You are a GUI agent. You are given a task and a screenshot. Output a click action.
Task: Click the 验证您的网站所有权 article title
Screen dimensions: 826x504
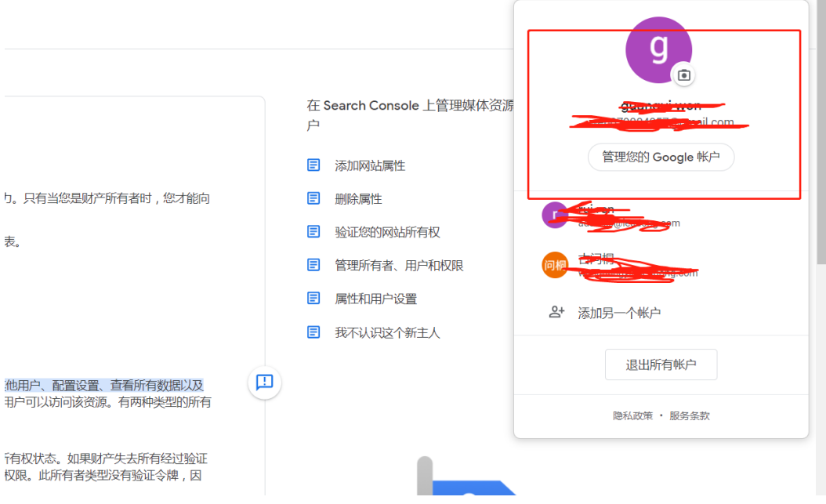tap(387, 232)
